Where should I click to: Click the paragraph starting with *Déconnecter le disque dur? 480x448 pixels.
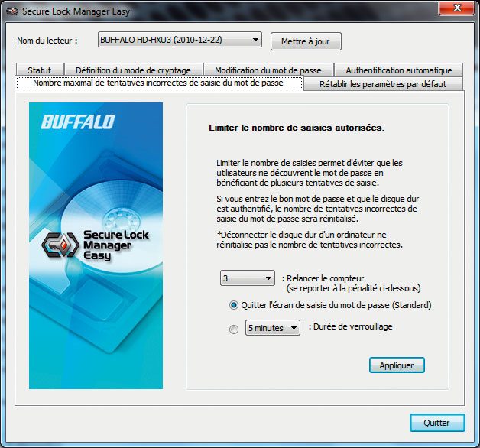coord(310,240)
